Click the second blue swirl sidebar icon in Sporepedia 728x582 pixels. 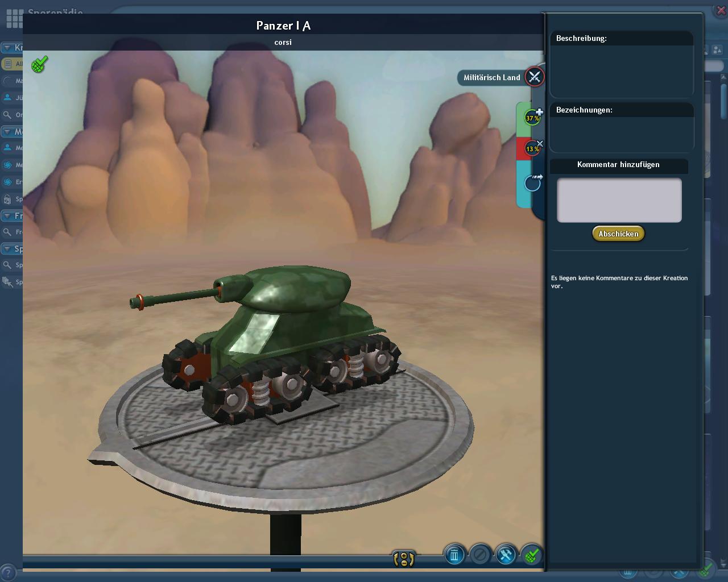[x=7, y=182]
